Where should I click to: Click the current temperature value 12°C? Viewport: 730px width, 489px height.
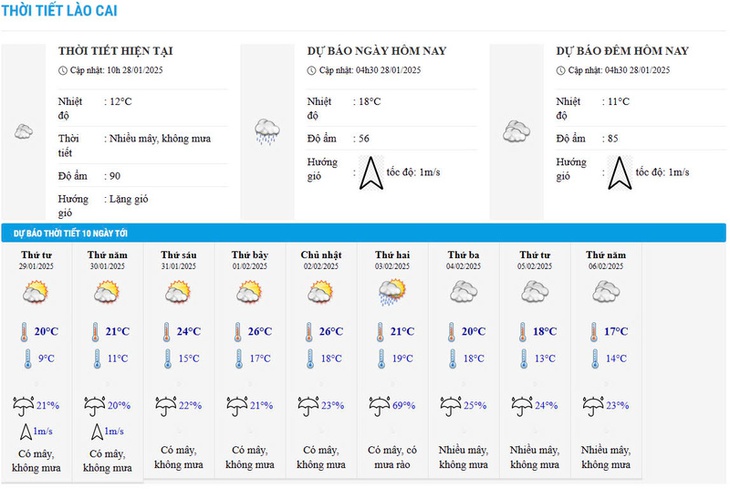point(121,102)
